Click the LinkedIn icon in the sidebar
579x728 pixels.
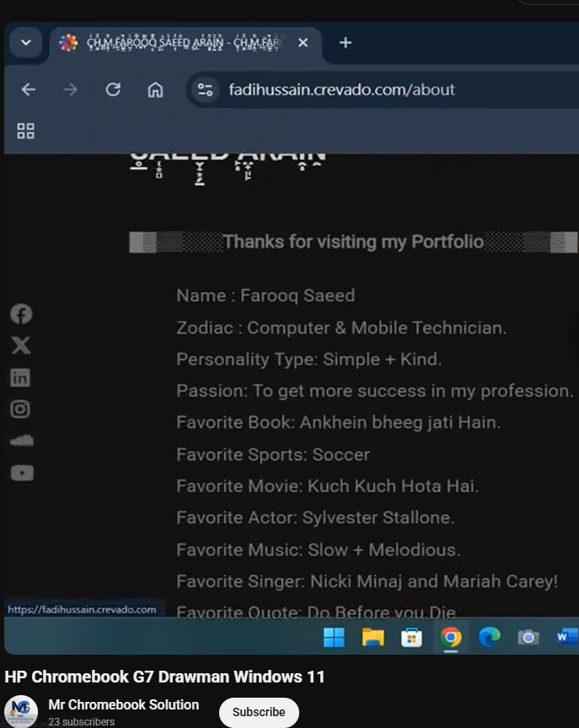(21, 377)
